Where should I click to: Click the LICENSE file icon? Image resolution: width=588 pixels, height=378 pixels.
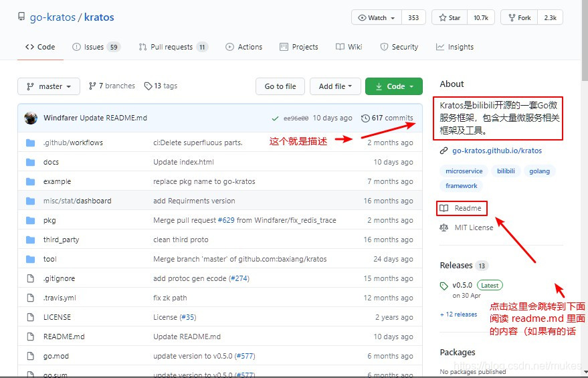click(30, 317)
